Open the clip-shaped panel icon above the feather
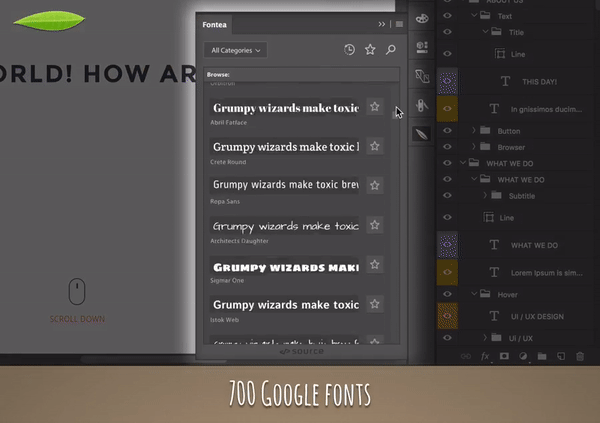 (x=422, y=105)
